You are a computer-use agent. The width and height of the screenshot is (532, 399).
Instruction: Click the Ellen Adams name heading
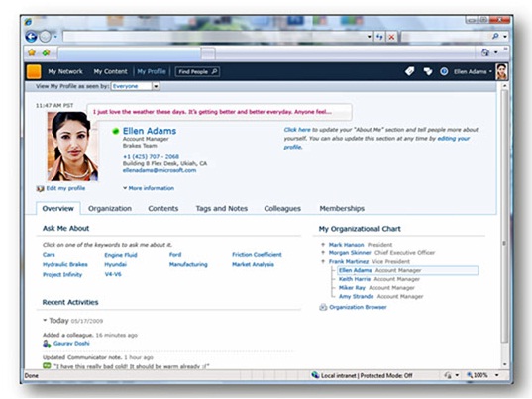[x=150, y=131]
